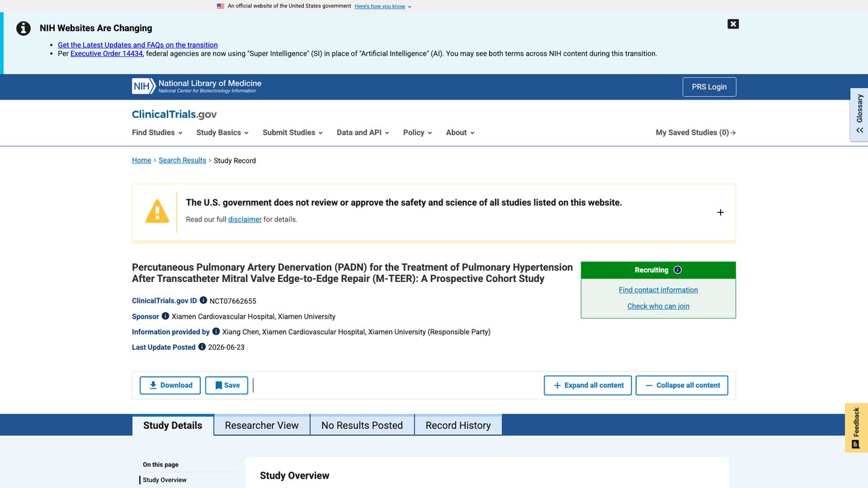The width and height of the screenshot is (868, 488).
Task: Open the Study Basics menu
Action: tap(222, 133)
